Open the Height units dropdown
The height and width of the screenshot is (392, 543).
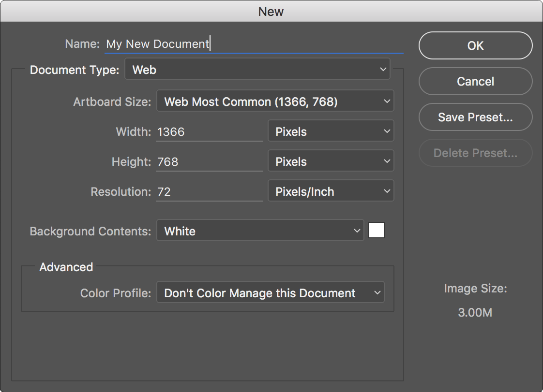point(331,160)
